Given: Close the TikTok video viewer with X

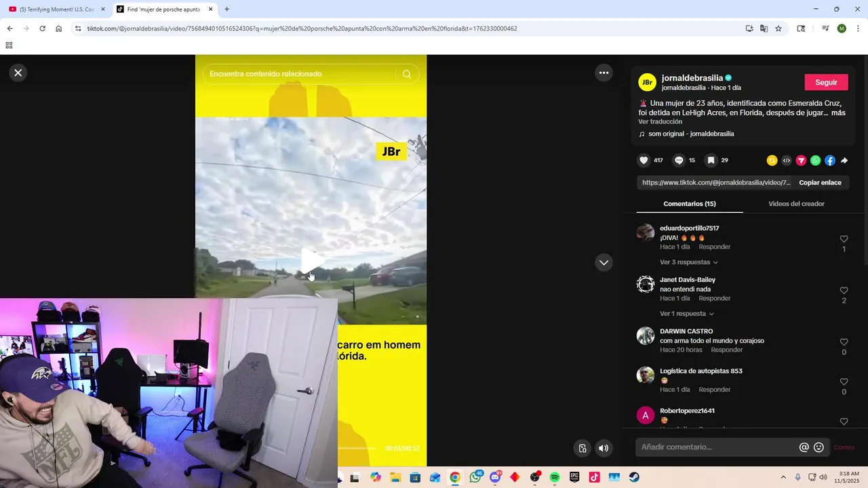Looking at the screenshot, I should coord(18,73).
